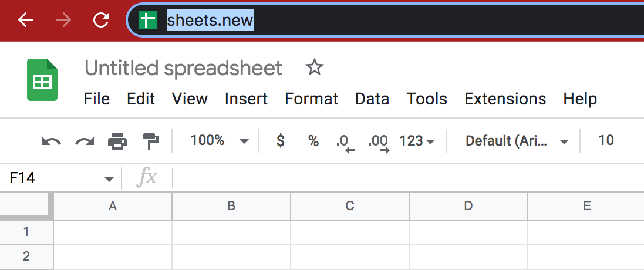
Task: Open the Insert menu
Action: point(246,99)
